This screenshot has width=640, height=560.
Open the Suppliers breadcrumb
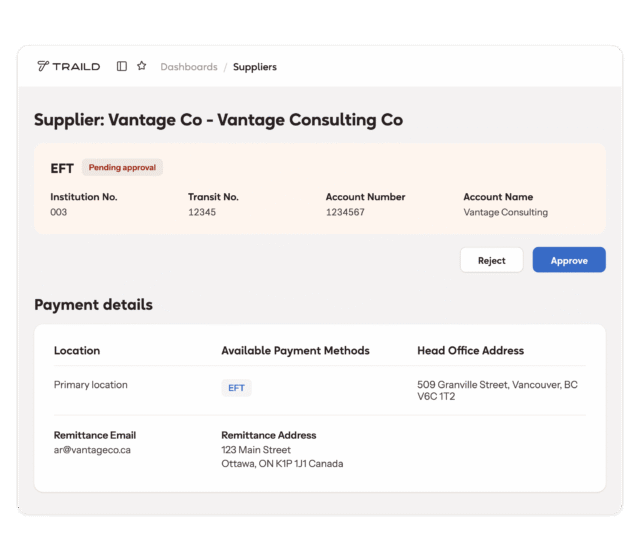[x=255, y=67]
